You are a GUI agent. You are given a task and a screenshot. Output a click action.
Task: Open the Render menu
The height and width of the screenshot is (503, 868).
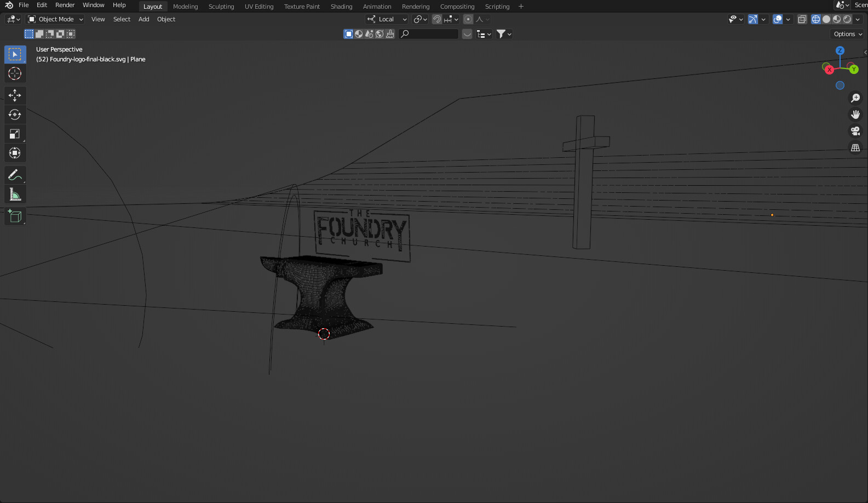click(65, 5)
